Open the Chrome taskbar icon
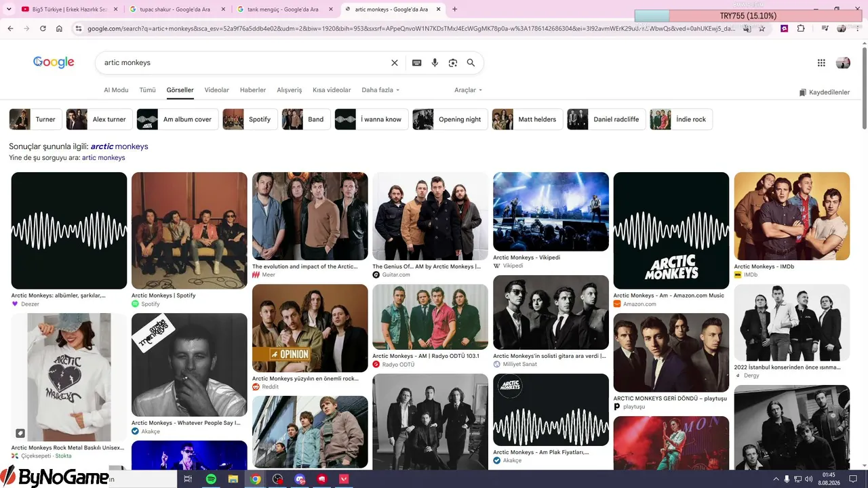 click(x=256, y=479)
